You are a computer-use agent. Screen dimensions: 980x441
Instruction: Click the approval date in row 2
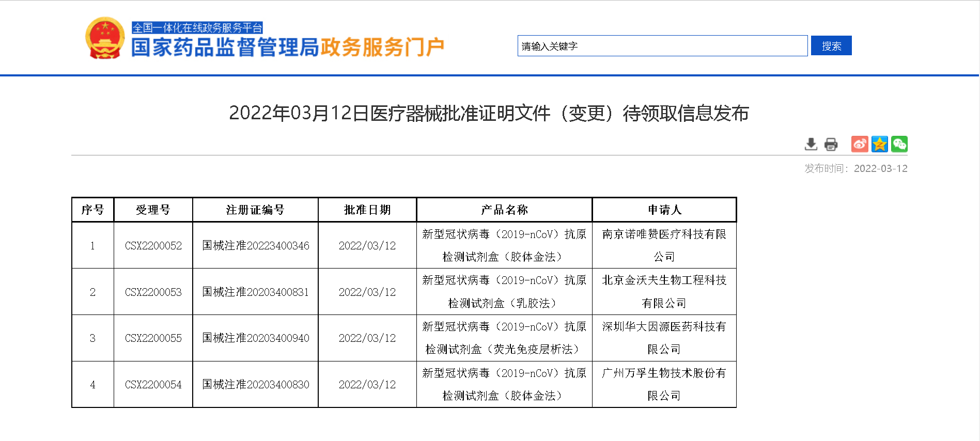pyautogui.click(x=367, y=292)
